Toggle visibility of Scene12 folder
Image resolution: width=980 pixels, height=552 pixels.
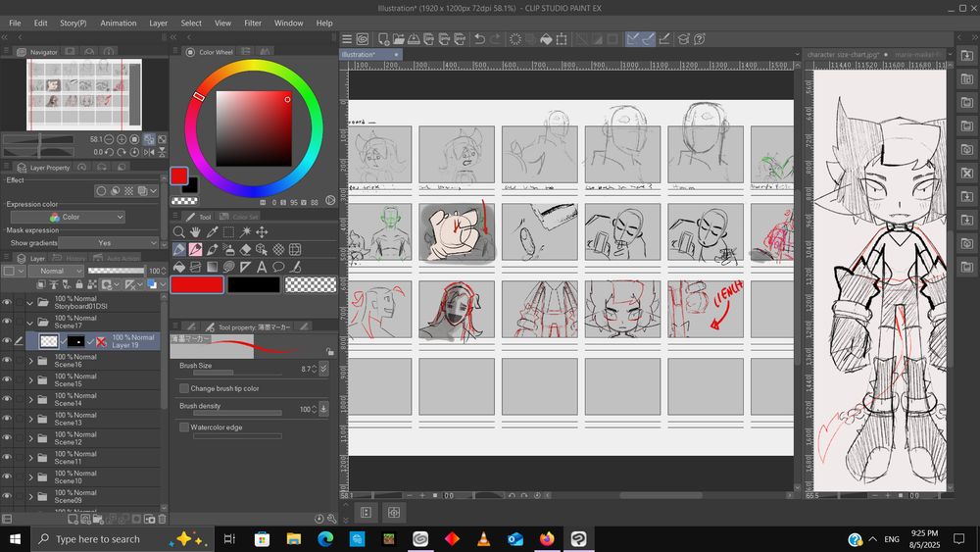pos(7,437)
